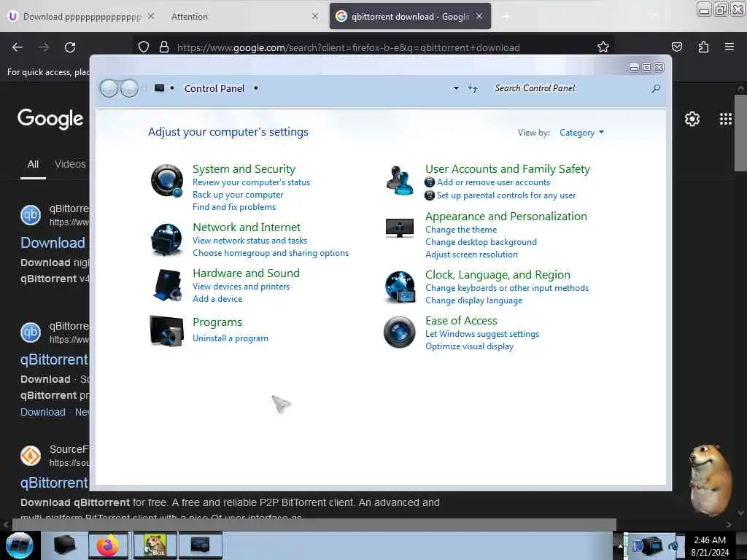747x560 pixels.
Task: Open the View by Category dropdown
Action: [x=581, y=133]
